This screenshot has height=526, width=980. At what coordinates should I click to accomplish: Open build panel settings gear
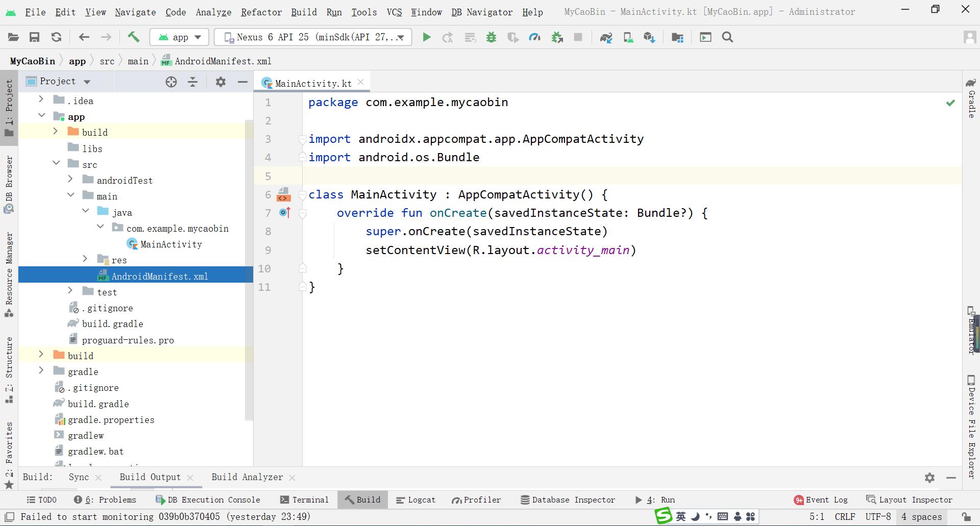(x=929, y=478)
